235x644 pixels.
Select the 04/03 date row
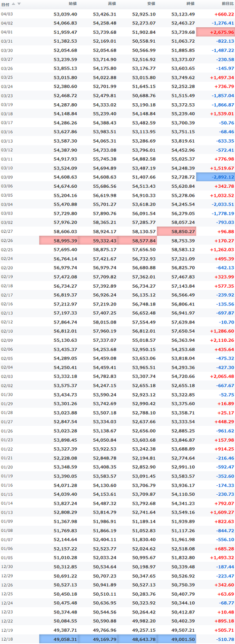coord(117,14)
